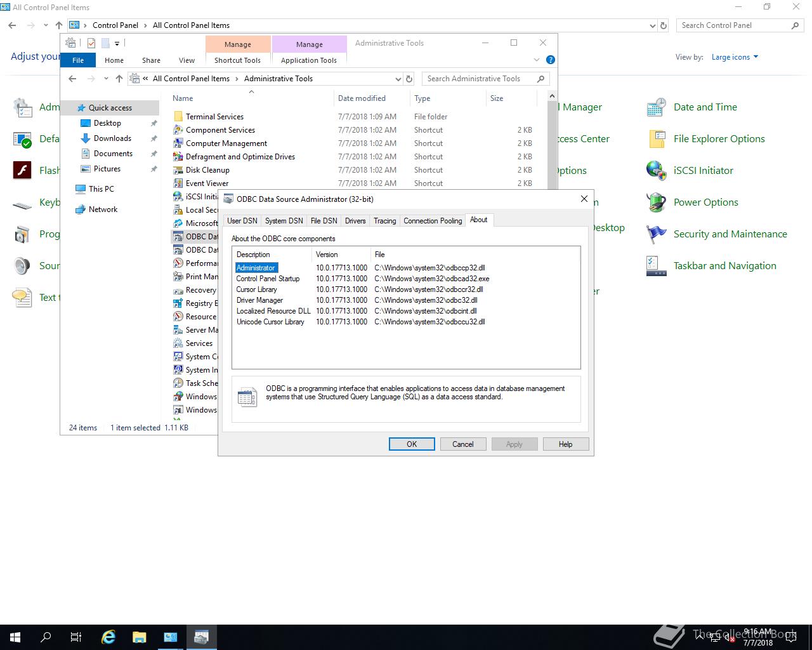
Task: Open File Explorer from the taskbar
Action: point(139,637)
